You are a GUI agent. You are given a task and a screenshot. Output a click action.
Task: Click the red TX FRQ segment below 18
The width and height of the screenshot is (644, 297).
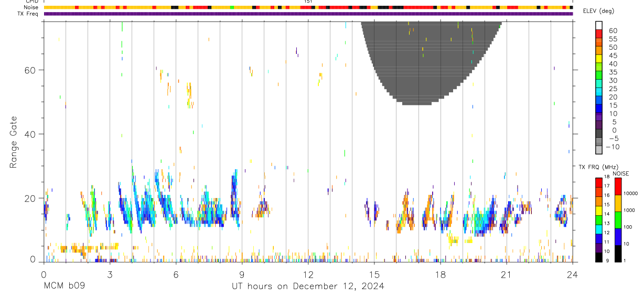pos(599,182)
